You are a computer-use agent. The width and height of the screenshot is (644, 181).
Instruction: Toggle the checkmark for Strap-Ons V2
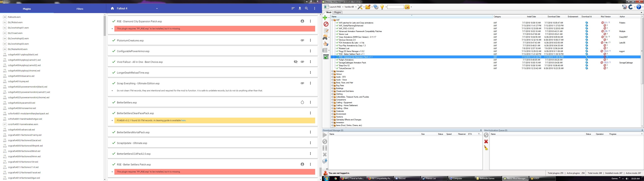click(x=337, y=66)
